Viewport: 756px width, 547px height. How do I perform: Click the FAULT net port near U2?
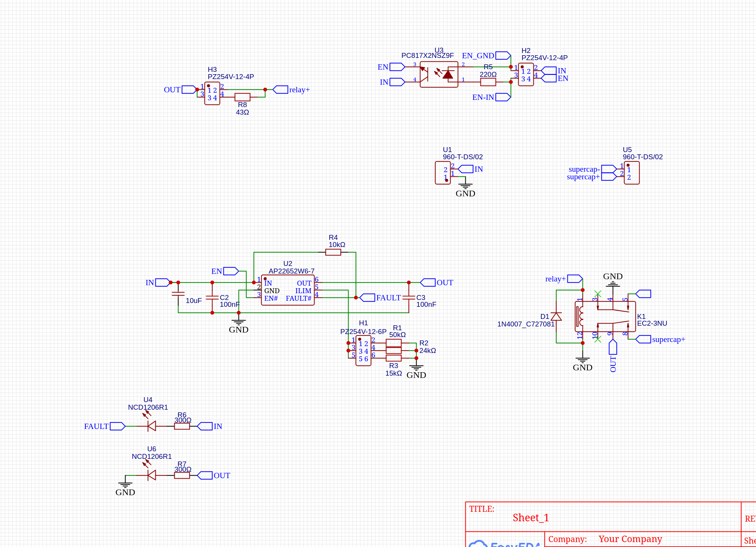click(367, 298)
